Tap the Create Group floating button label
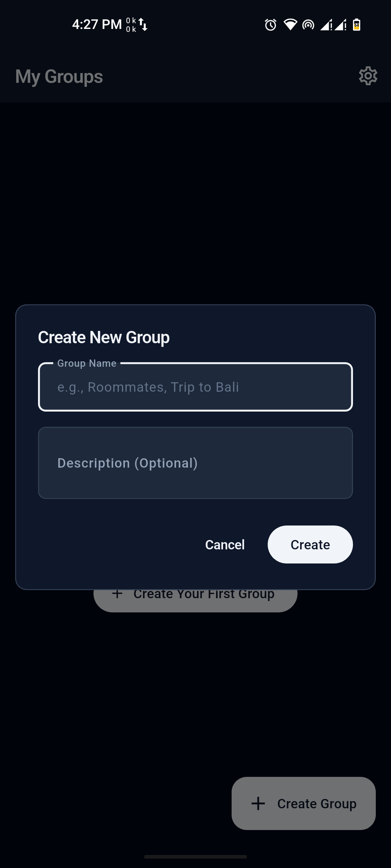The width and height of the screenshot is (391, 868). pyautogui.click(x=317, y=804)
